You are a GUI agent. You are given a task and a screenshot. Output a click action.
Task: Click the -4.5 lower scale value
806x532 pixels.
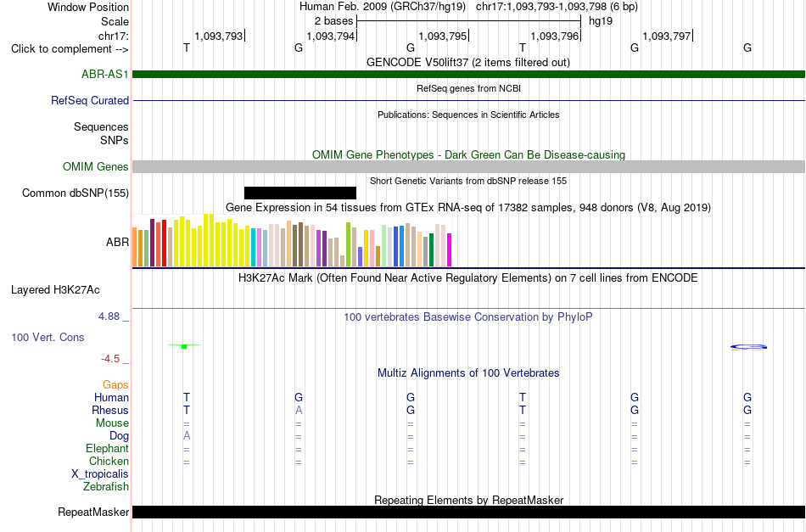(110, 358)
